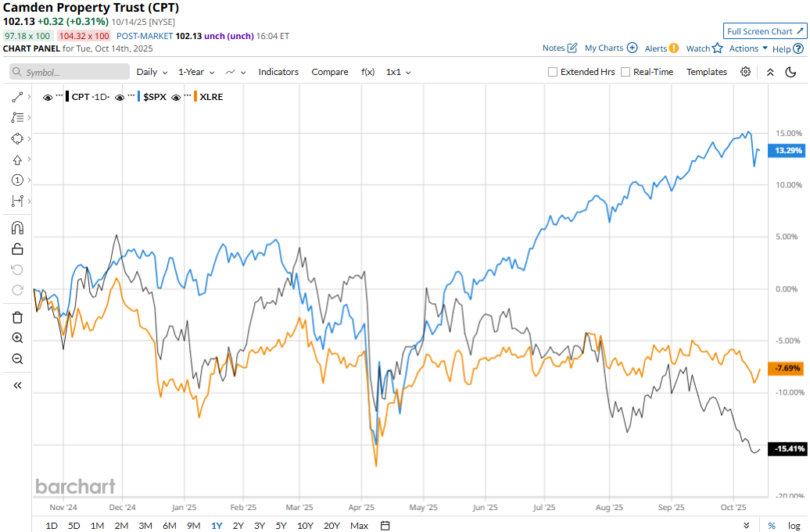
Task: Open the 1-Year period dropdown
Action: coord(196,72)
